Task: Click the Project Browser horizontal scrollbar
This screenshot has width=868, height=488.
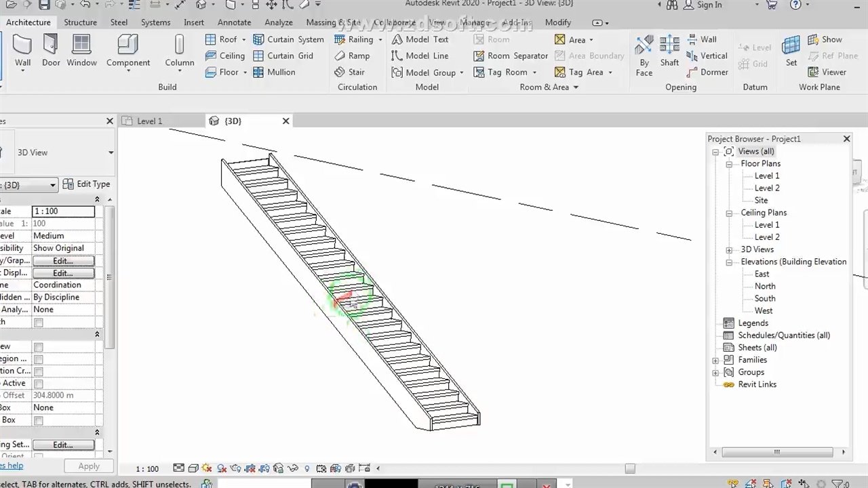Action: coord(776,452)
